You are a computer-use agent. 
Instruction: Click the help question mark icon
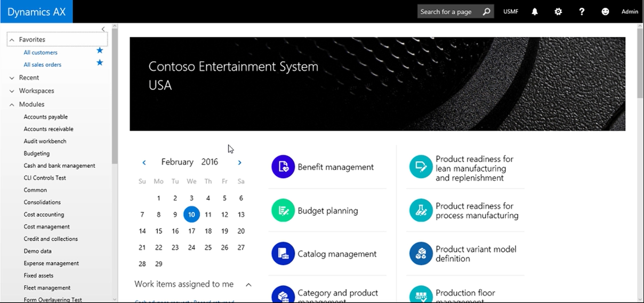(x=582, y=12)
